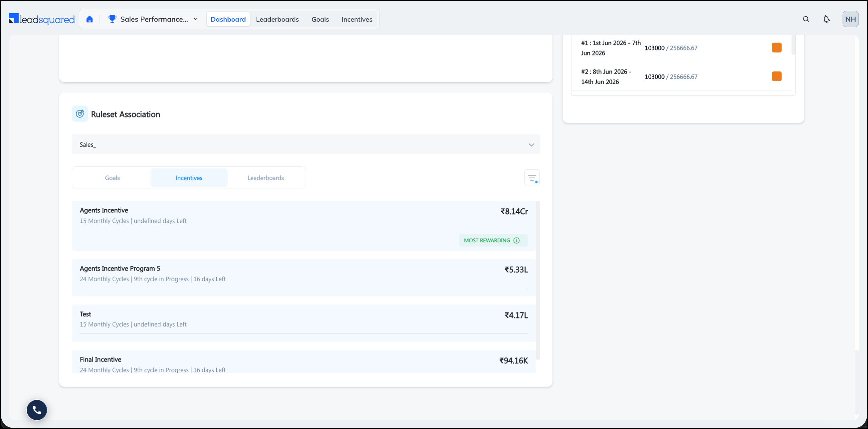Image resolution: width=868 pixels, height=429 pixels.
Task: Click info icon on Most Rewarding badge
Action: [x=516, y=241]
